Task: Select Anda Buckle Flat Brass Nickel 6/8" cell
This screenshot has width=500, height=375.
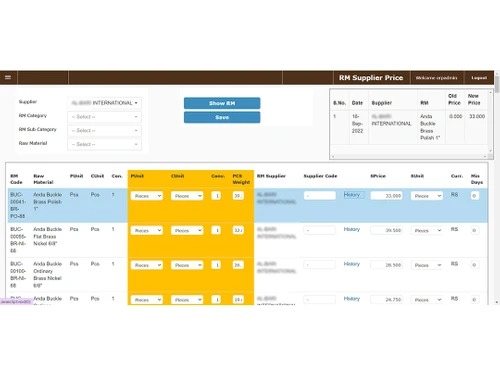Action: pos(47,236)
